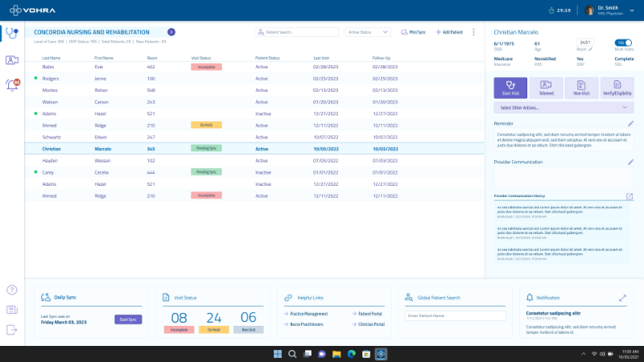
Task: Open the help question mark icon
Action: point(11,290)
